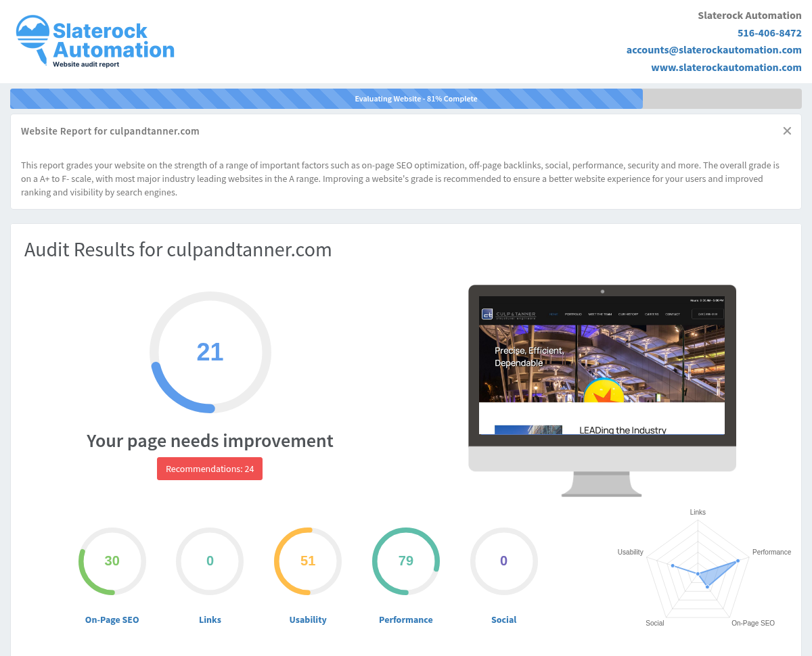Jump to the Performance section
812x656 pixels.
click(406, 619)
